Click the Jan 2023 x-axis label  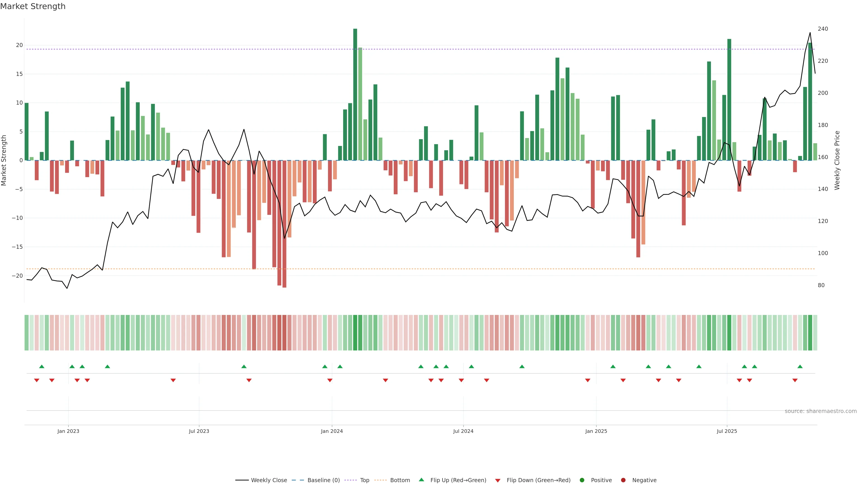pos(68,431)
